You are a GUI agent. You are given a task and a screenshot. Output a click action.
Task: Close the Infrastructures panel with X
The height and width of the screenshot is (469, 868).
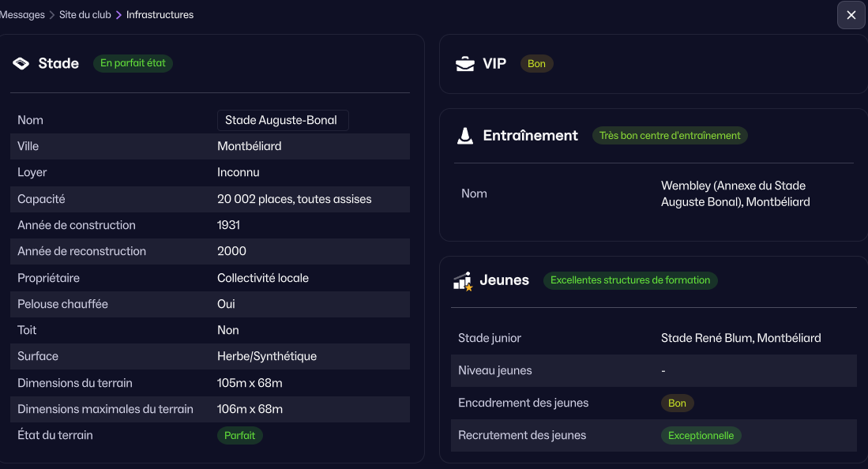coord(851,15)
